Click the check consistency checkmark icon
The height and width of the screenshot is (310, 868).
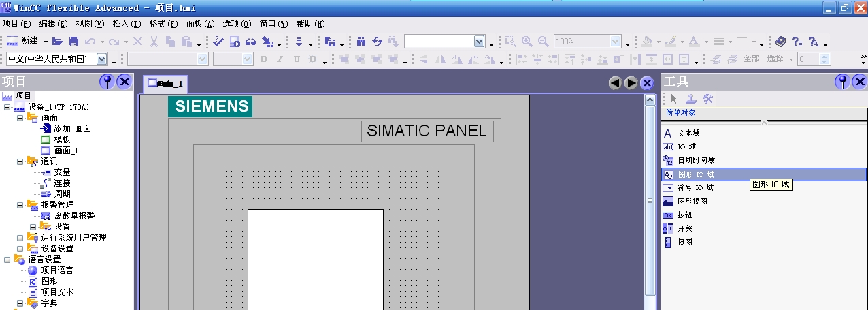[218, 42]
